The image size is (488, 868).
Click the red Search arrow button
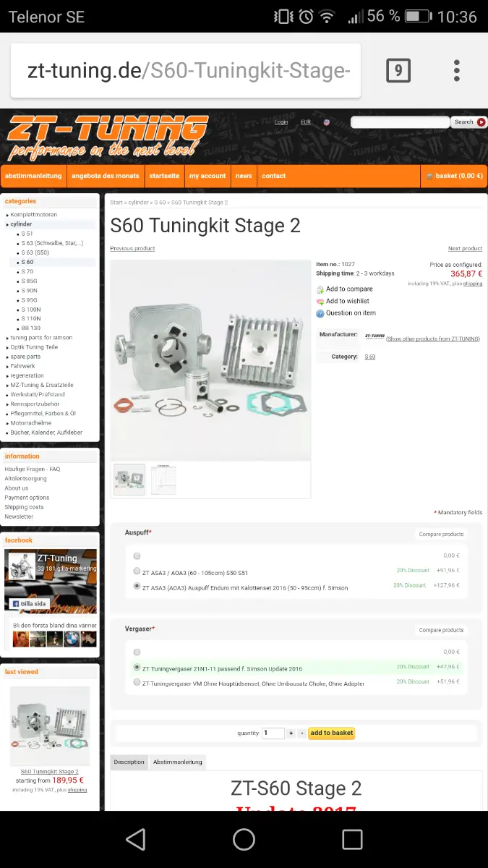[x=481, y=122]
